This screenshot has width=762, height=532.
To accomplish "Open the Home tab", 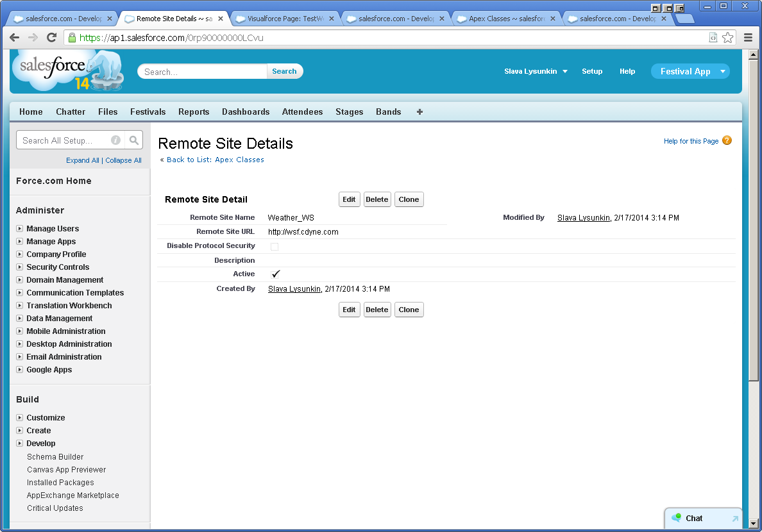I will point(31,112).
